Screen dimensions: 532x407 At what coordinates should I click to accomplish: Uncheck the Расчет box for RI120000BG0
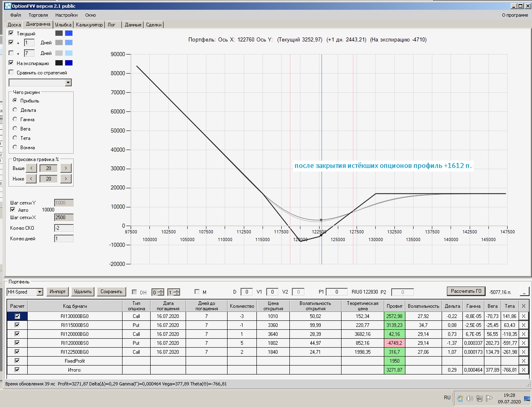pyautogui.click(x=17, y=334)
